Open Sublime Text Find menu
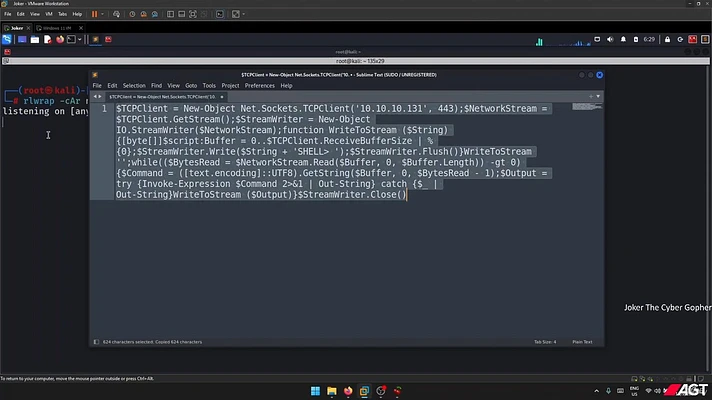This screenshot has width=712, height=400. [x=156, y=85]
